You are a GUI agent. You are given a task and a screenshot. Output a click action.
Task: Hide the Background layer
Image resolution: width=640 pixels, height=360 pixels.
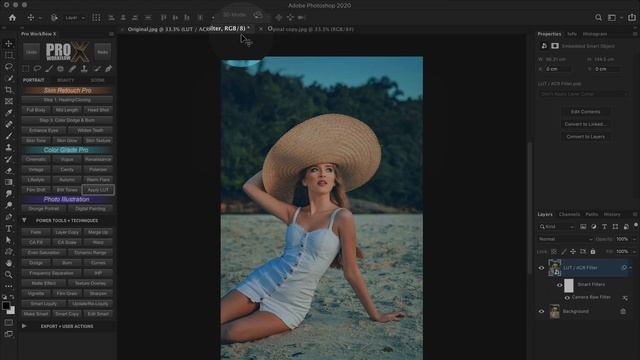tap(541, 311)
